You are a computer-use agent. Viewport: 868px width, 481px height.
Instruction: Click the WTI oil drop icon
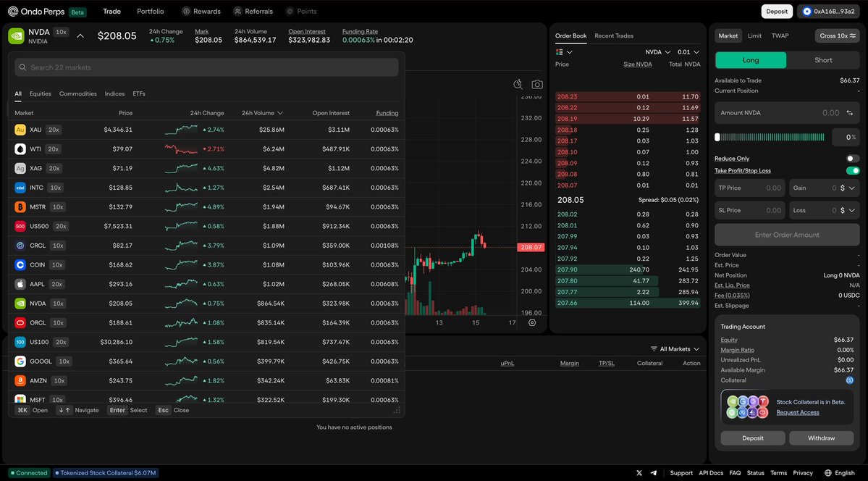click(x=20, y=149)
